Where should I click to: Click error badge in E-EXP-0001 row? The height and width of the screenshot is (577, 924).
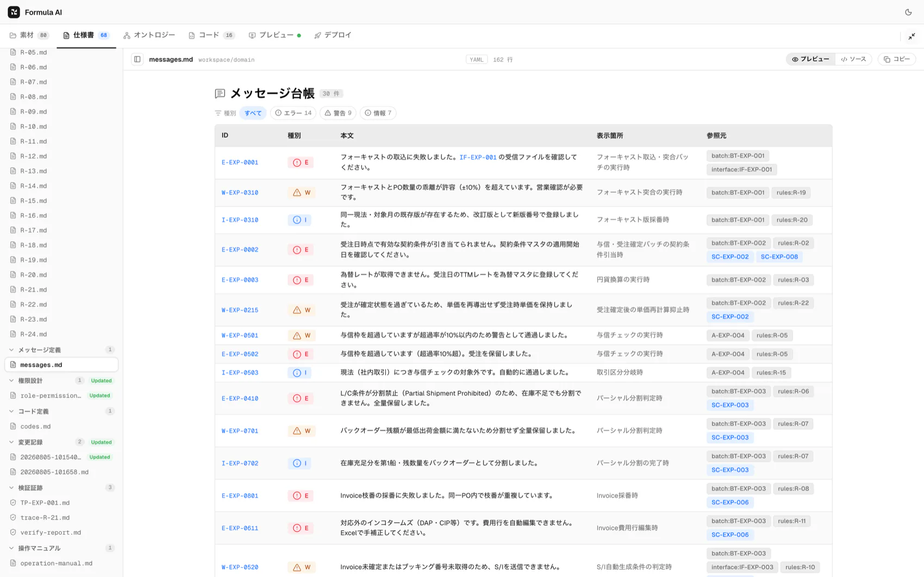pos(300,162)
